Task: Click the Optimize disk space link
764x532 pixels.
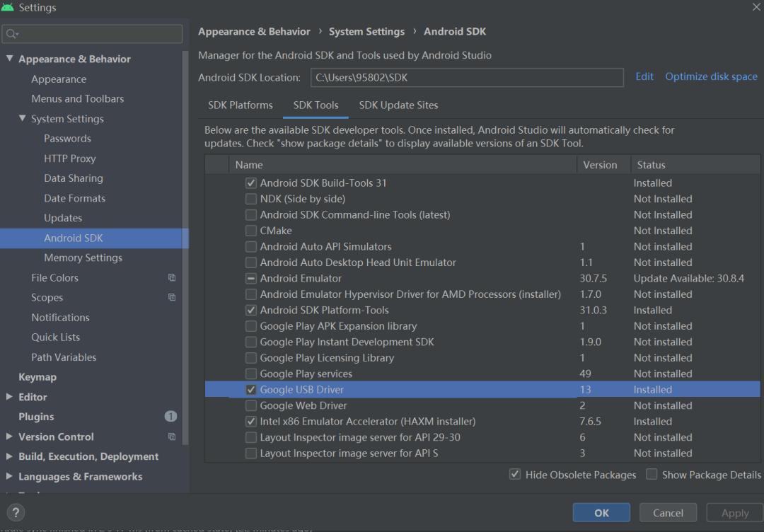Action: (711, 76)
